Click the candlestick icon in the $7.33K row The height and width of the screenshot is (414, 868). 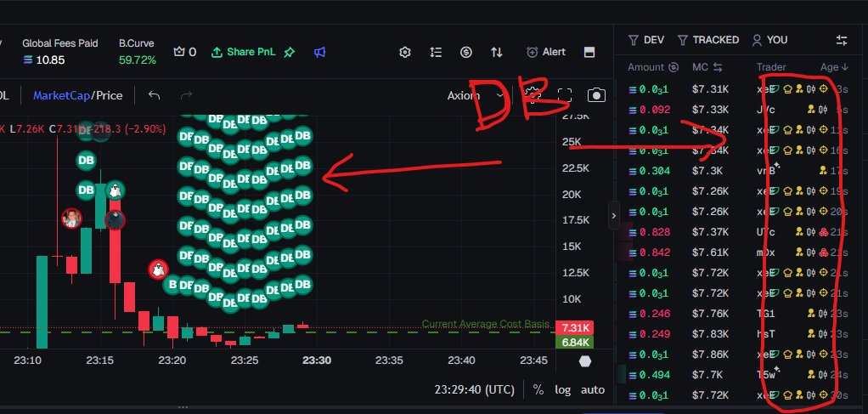pyautogui.click(x=823, y=110)
